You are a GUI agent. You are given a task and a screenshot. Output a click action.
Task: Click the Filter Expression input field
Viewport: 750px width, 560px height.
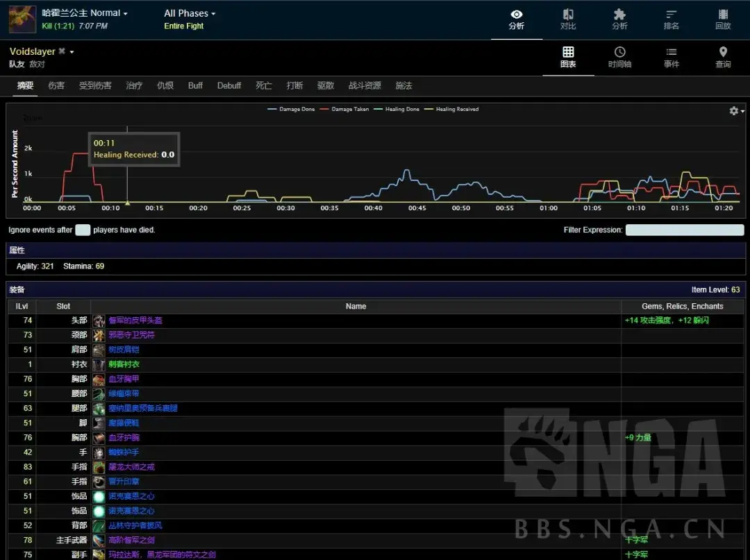pos(684,230)
